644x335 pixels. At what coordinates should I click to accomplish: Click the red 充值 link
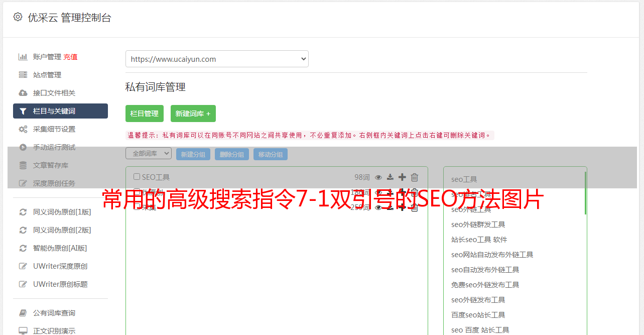coord(70,57)
